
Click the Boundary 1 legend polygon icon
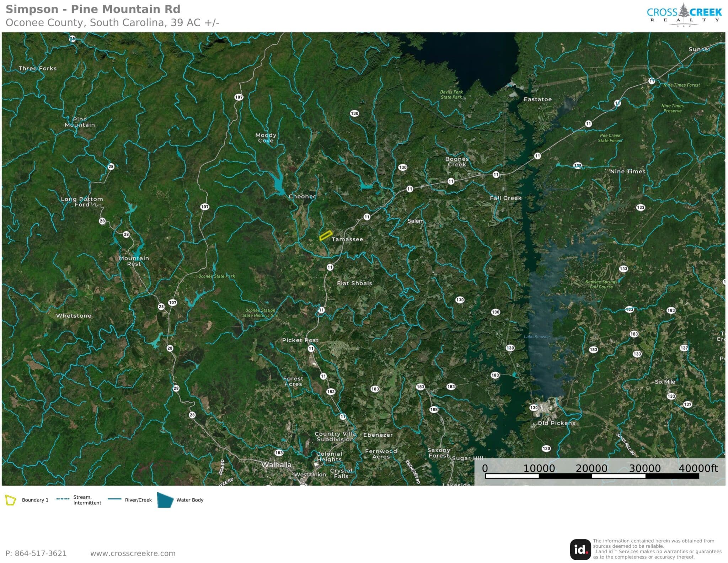pyautogui.click(x=11, y=500)
